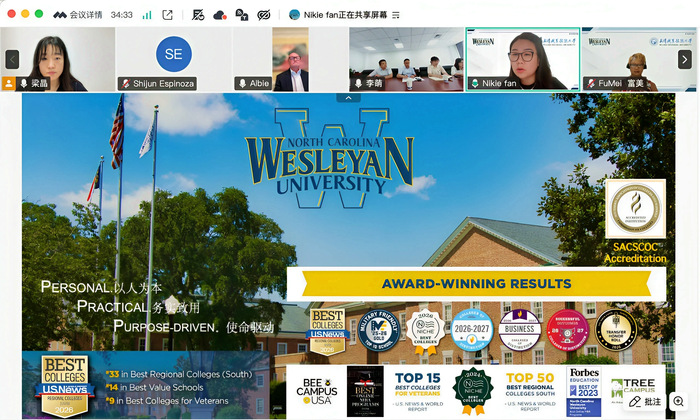Click the Bee Campus USA logo
Screen dimensions: 700x420
pos(317,391)
